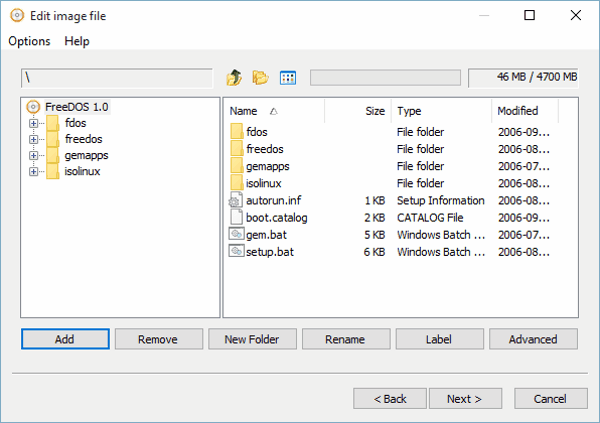Click the Add button
The height and width of the screenshot is (423, 600).
(65, 339)
